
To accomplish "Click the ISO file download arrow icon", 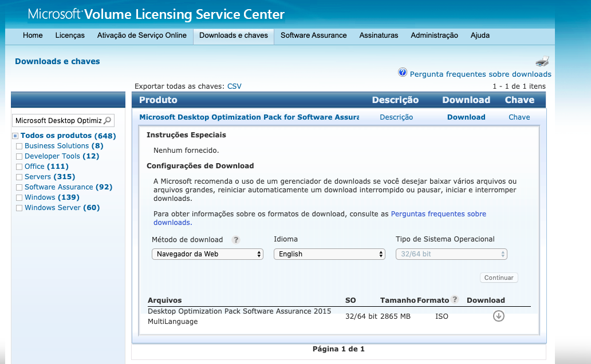I will [x=499, y=316].
